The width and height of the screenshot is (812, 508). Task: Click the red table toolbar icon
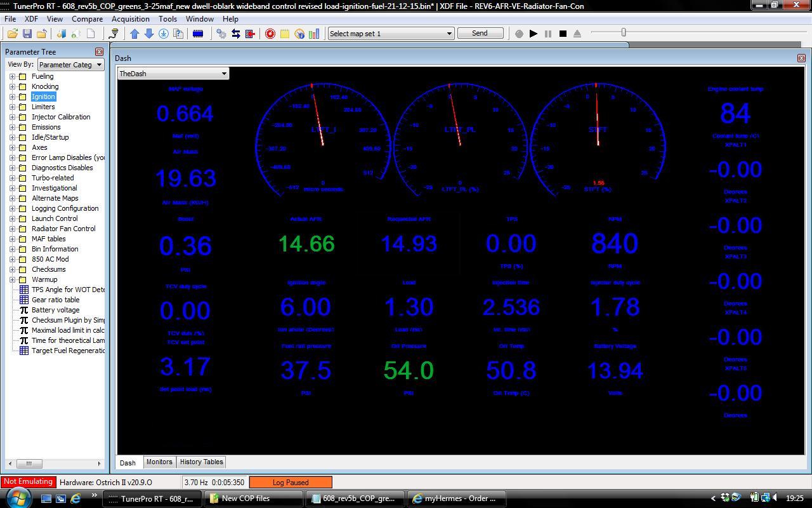pos(250,34)
